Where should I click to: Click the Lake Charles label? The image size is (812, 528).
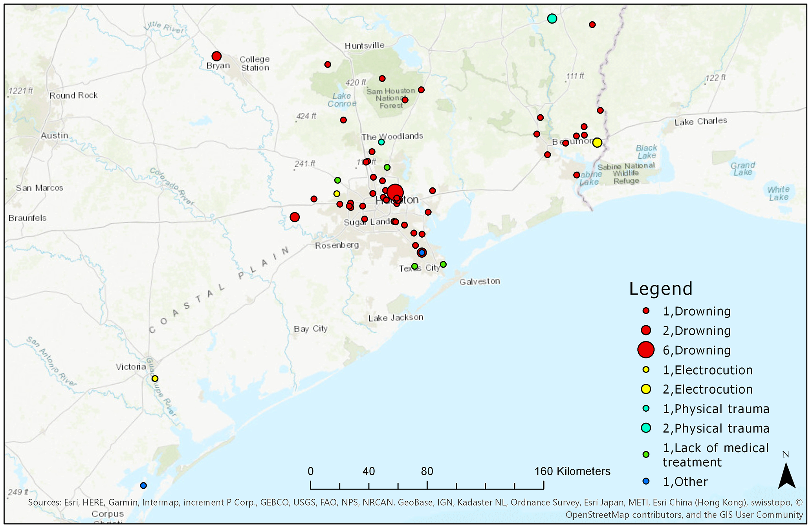700,121
